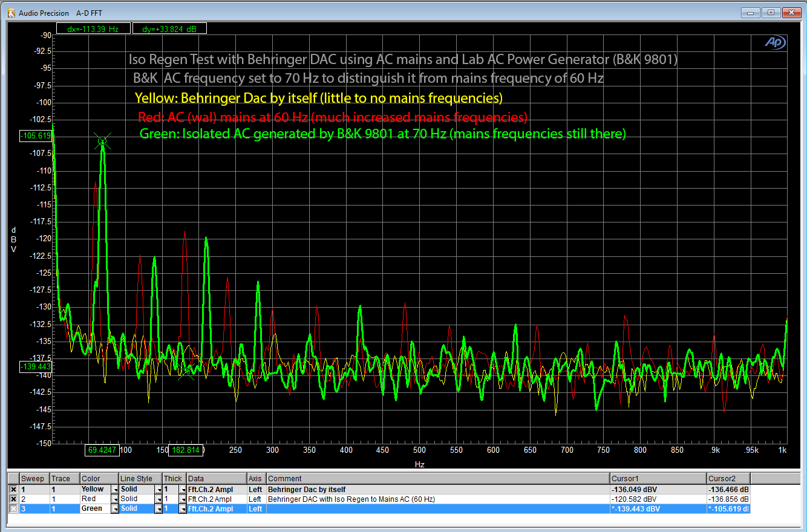
Task: Click the 1k tick label on the X axis
Action: coord(783,450)
